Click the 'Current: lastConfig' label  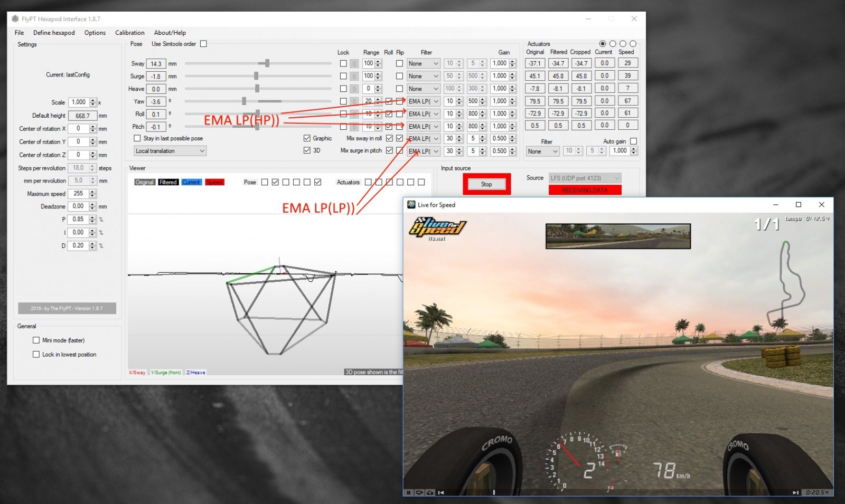[68, 75]
